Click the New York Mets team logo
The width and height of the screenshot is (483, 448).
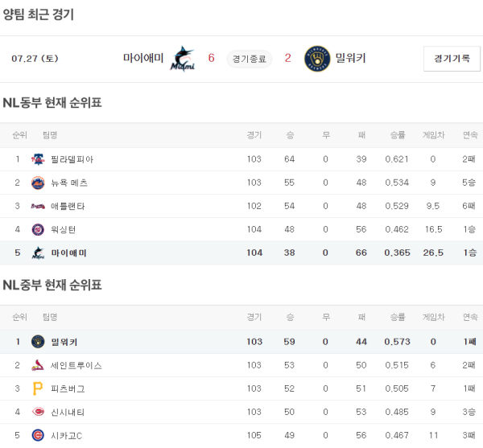tap(38, 183)
